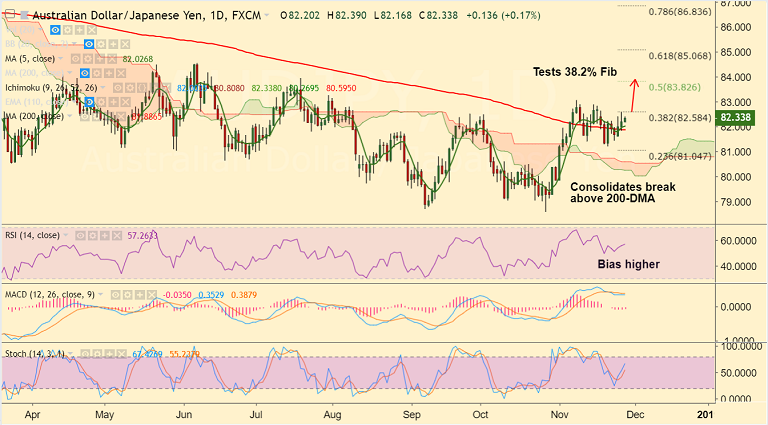The height and width of the screenshot is (425, 768).
Task: Click Australian Dollar/Japanese Yen symbol title
Action: (146, 15)
